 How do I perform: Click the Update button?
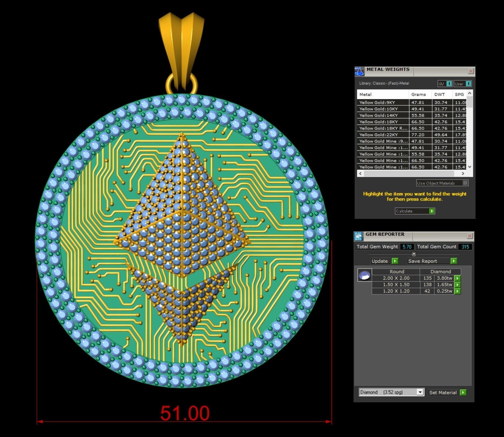pyautogui.click(x=381, y=261)
